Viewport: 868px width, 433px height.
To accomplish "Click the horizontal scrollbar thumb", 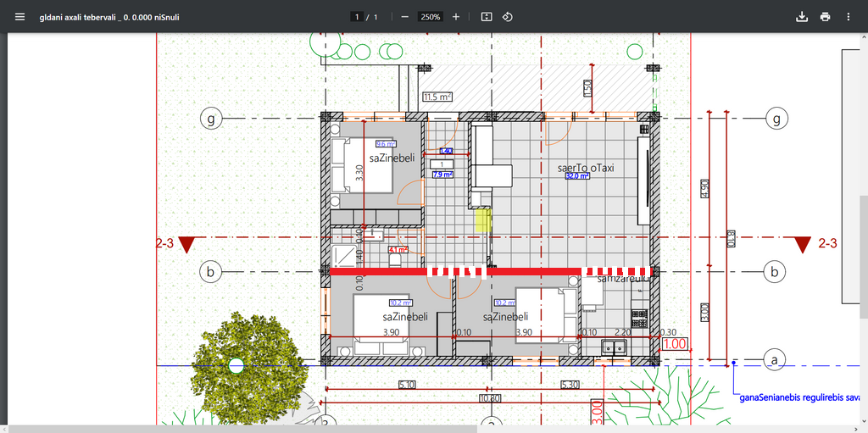I will [242, 429].
